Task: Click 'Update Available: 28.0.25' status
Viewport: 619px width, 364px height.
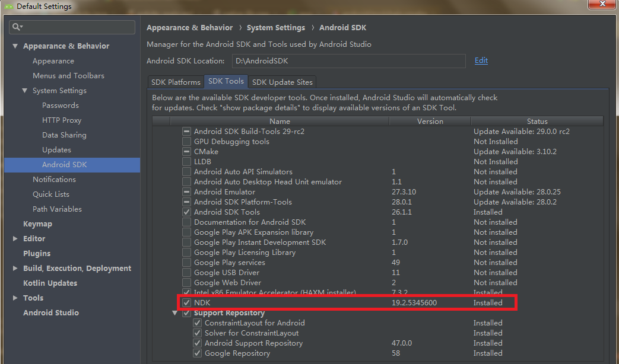Action: (x=517, y=191)
